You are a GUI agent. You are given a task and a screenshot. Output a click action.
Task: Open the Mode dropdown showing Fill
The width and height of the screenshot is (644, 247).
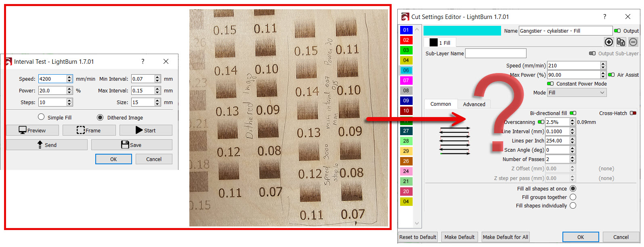[x=577, y=92]
